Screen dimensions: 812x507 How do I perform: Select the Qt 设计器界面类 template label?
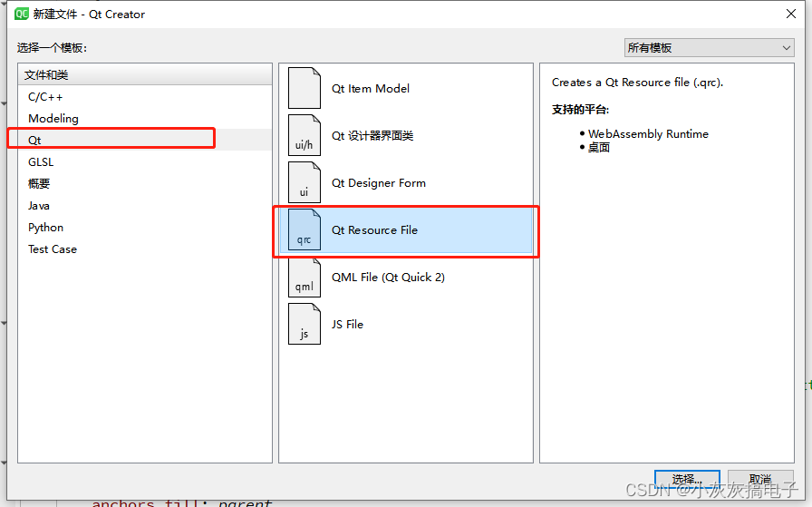coord(372,136)
